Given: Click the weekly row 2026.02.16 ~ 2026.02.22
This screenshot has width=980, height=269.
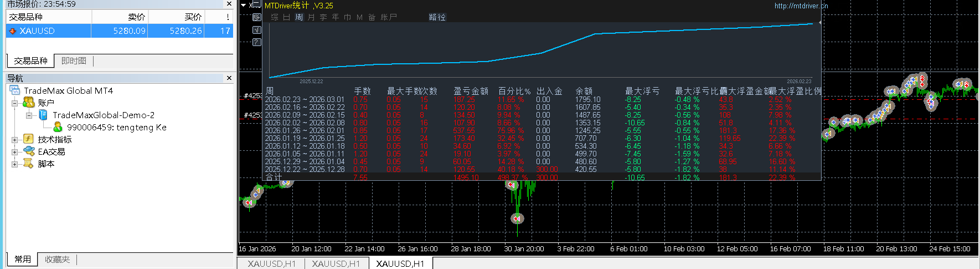Looking at the screenshot, I should click(x=305, y=108).
